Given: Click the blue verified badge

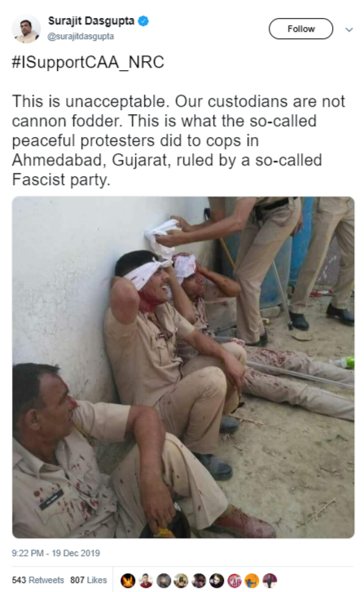Looking at the screenshot, I should pyautogui.click(x=143, y=21).
